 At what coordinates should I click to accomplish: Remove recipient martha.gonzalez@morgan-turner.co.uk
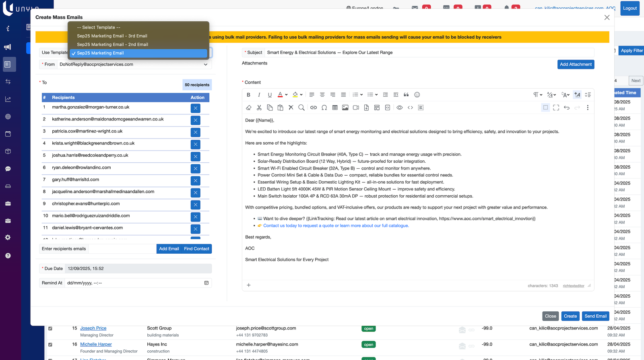(195, 108)
